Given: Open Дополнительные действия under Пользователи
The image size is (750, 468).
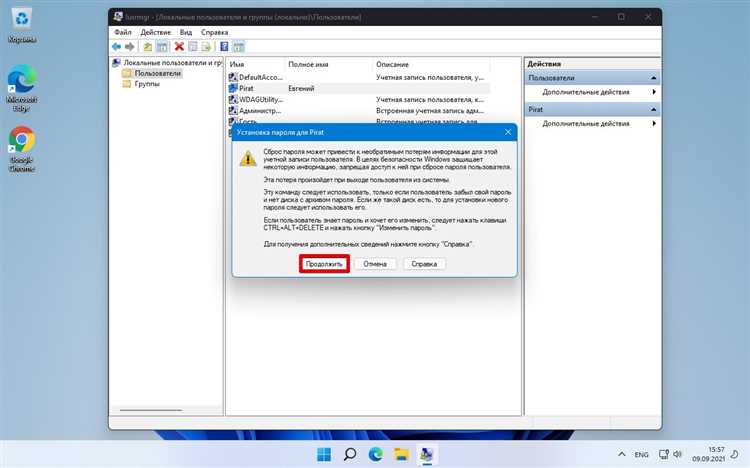Looking at the screenshot, I should pyautogui.click(x=593, y=92).
